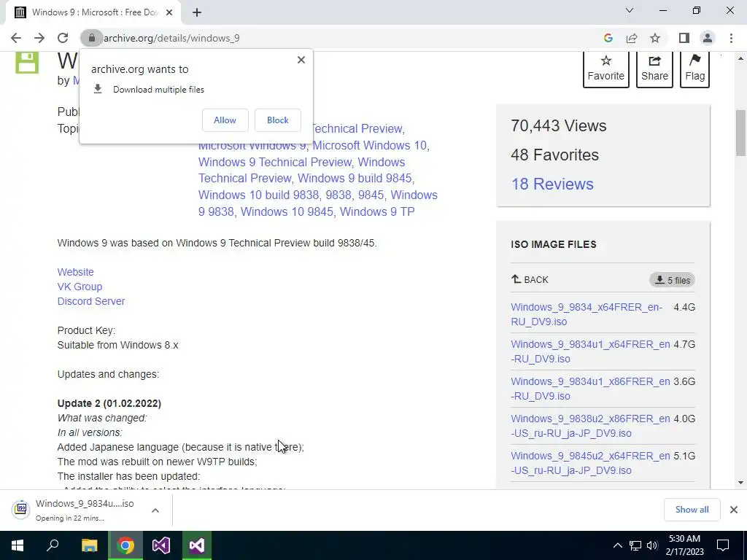Open the Chrome profile avatar
747x560 pixels.
pyautogui.click(x=708, y=38)
